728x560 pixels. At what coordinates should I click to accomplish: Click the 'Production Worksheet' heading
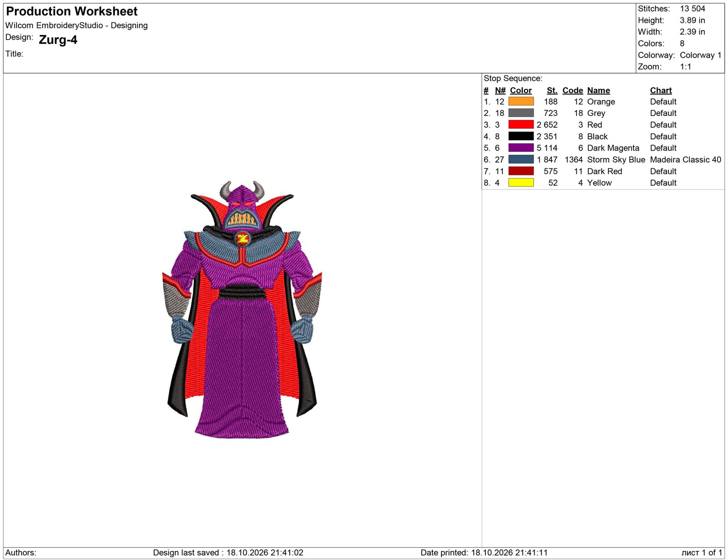[x=72, y=11]
